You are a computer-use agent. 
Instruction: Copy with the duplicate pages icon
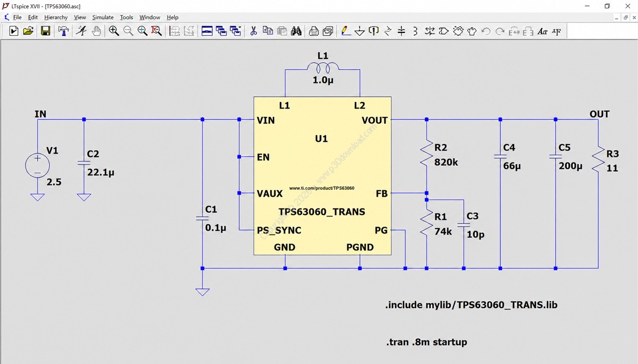(x=268, y=31)
